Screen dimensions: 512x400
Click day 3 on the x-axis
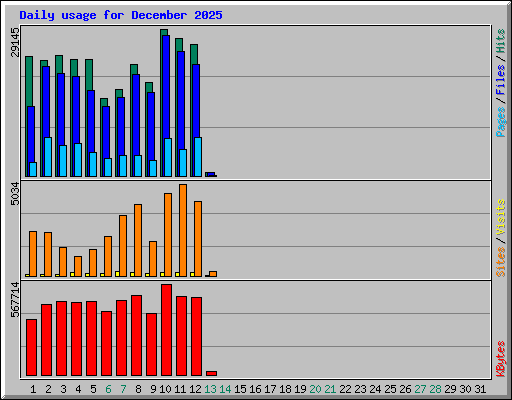point(63,389)
